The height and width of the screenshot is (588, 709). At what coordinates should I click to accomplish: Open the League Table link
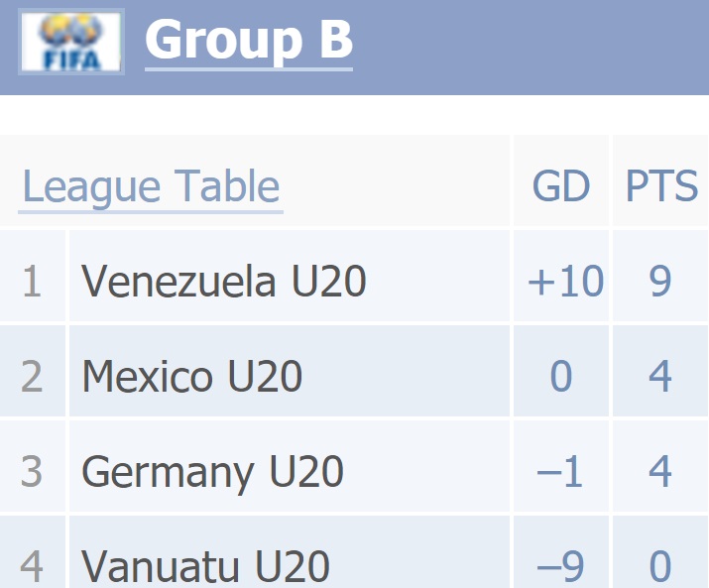point(151,185)
